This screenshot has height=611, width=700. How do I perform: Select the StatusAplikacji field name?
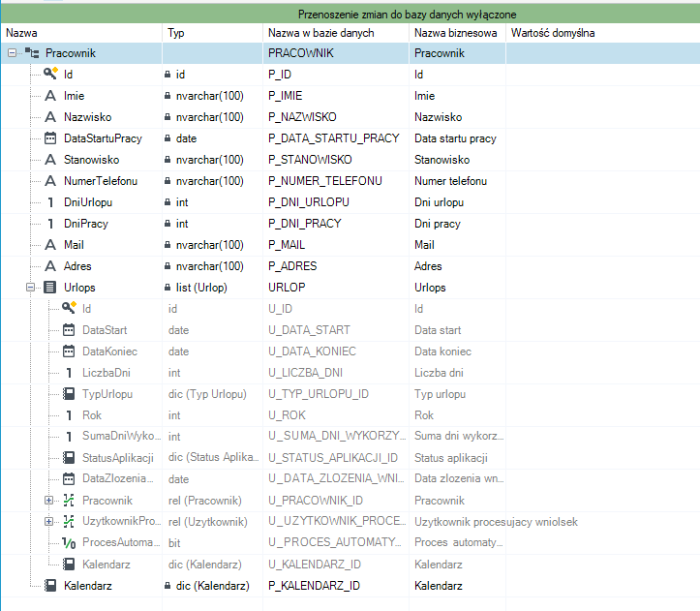pos(118,458)
